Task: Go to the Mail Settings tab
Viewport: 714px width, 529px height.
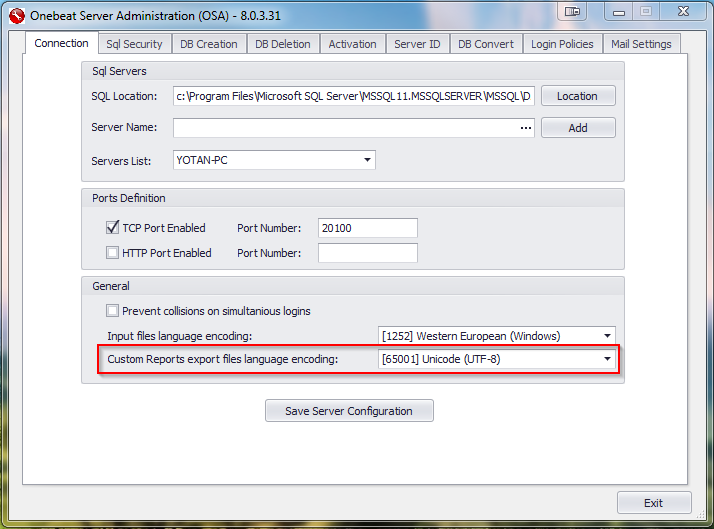Action: click(x=641, y=44)
